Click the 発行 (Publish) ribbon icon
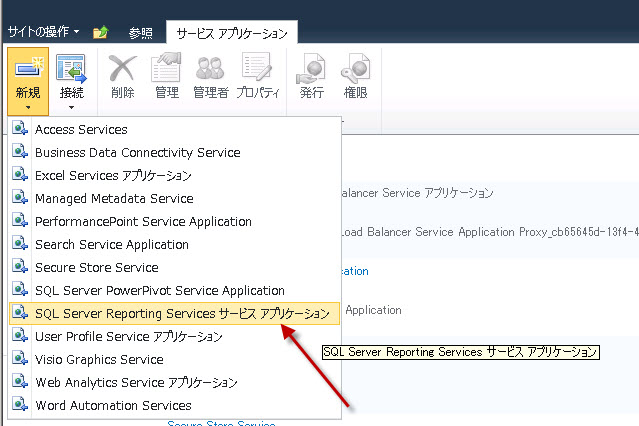The image size is (639, 426). click(311, 68)
